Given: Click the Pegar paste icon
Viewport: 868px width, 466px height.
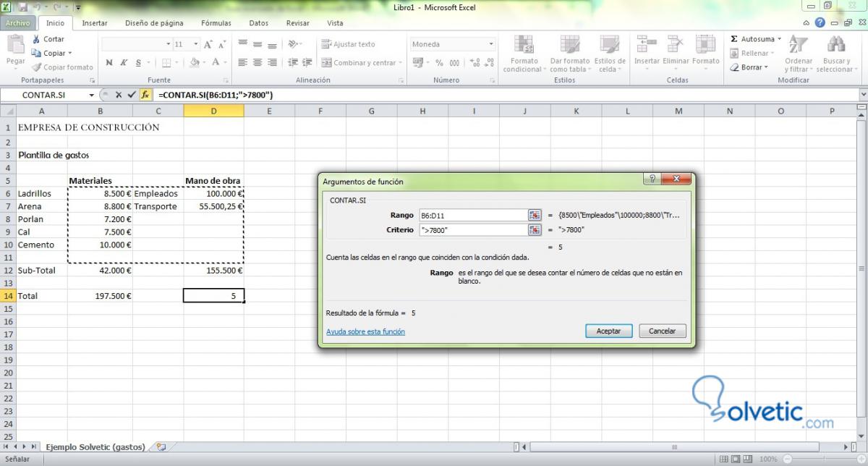Looking at the screenshot, I should pyautogui.click(x=15, y=45).
